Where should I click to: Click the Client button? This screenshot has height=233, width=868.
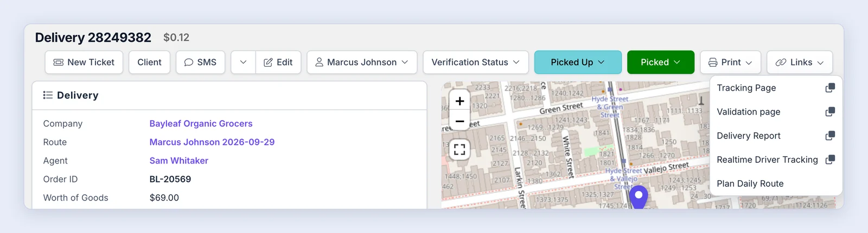(149, 62)
